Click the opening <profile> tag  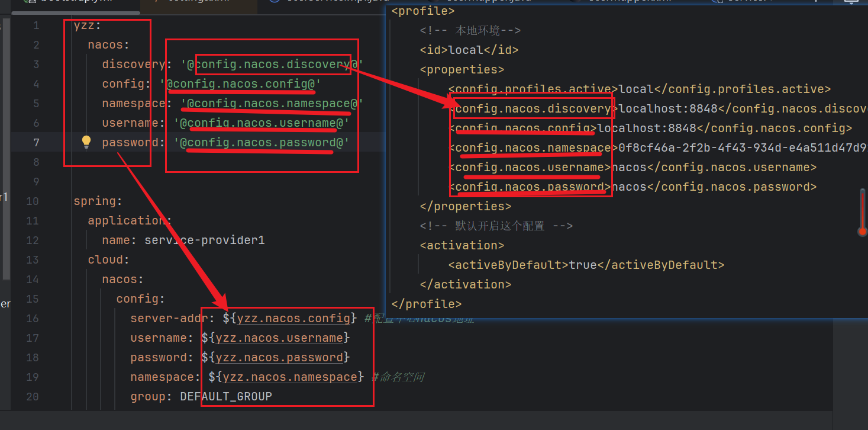click(x=423, y=11)
